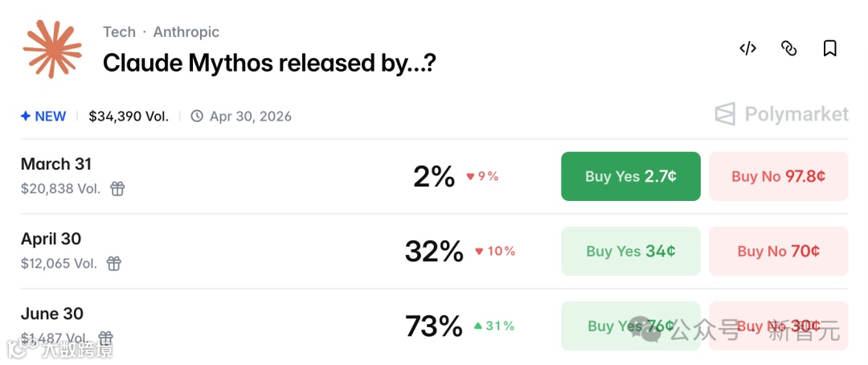Open the June 30 outcome row
Viewport: 868px width, 365px height.
tap(52, 314)
